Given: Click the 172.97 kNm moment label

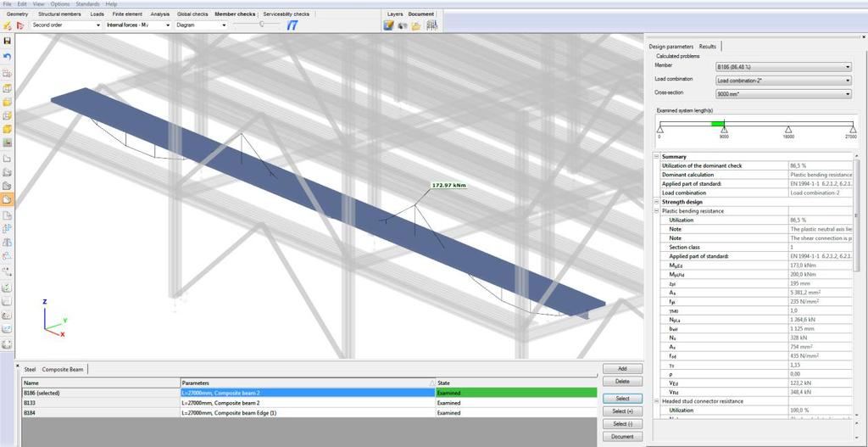Looking at the screenshot, I should pyautogui.click(x=449, y=185).
